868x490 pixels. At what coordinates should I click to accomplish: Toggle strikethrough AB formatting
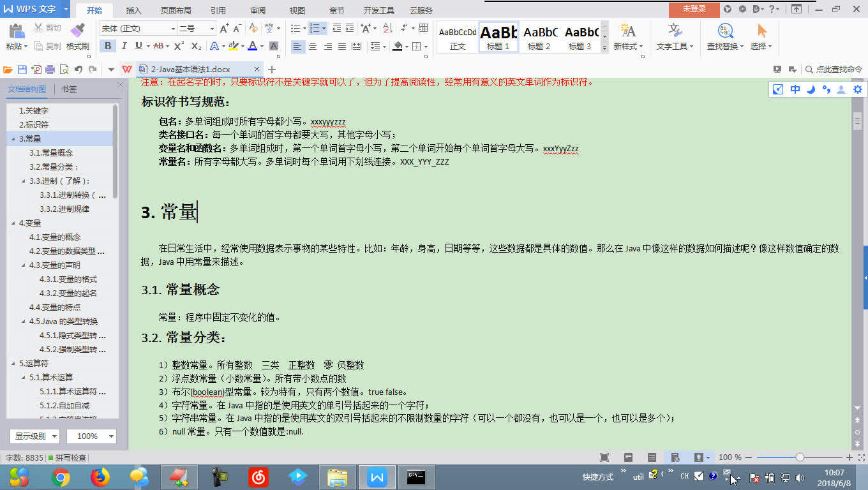coord(158,46)
